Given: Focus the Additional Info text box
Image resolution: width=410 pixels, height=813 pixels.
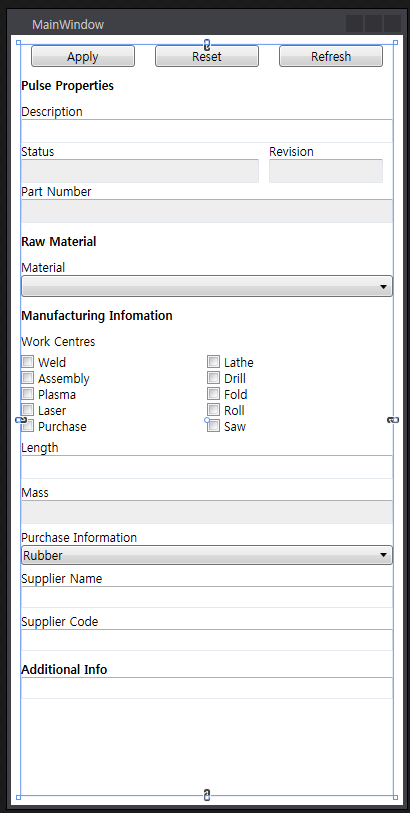Looking at the screenshot, I should click(207, 688).
